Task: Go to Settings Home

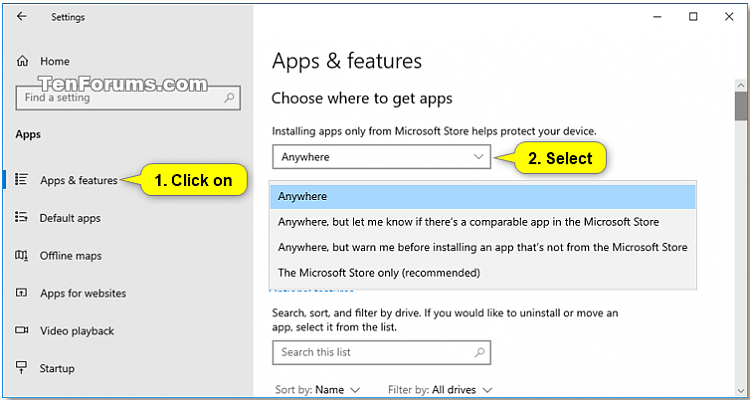Action: point(55,61)
